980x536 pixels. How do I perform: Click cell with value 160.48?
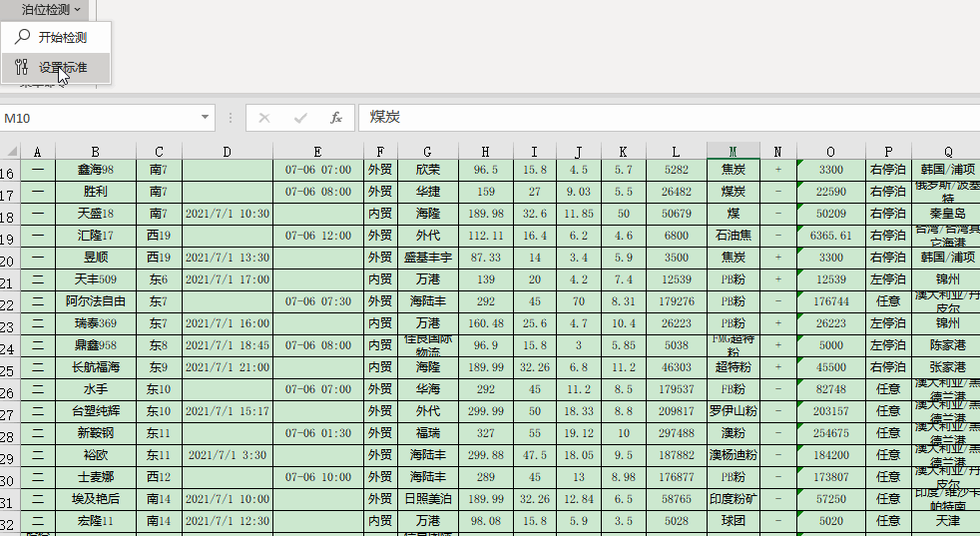click(486, 322)
